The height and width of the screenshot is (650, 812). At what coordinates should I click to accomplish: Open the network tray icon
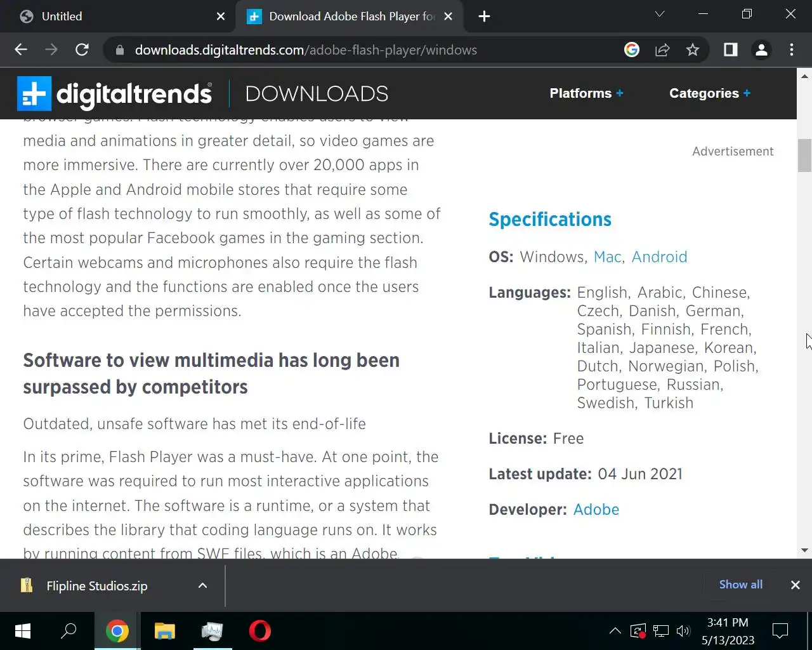click(661, 631)
